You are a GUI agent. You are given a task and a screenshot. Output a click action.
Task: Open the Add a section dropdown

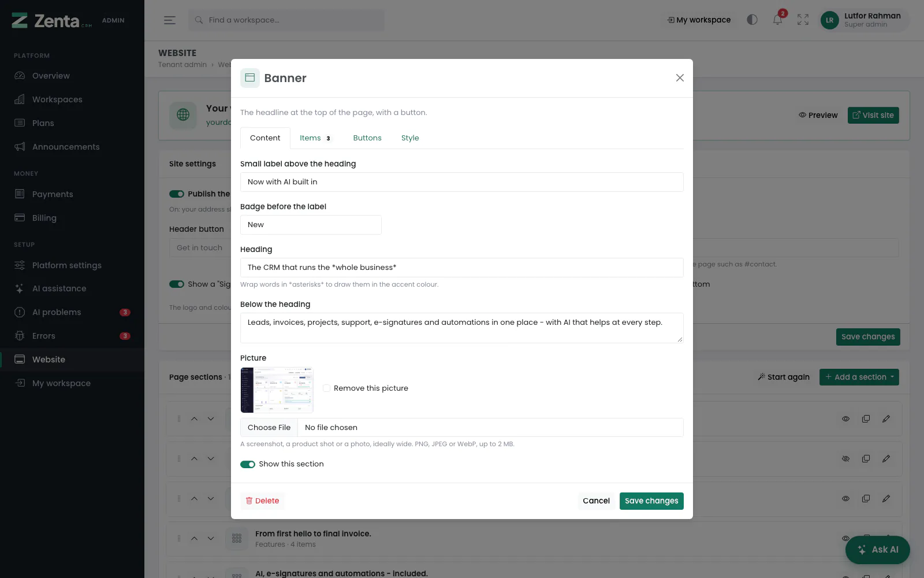[859, 377]
